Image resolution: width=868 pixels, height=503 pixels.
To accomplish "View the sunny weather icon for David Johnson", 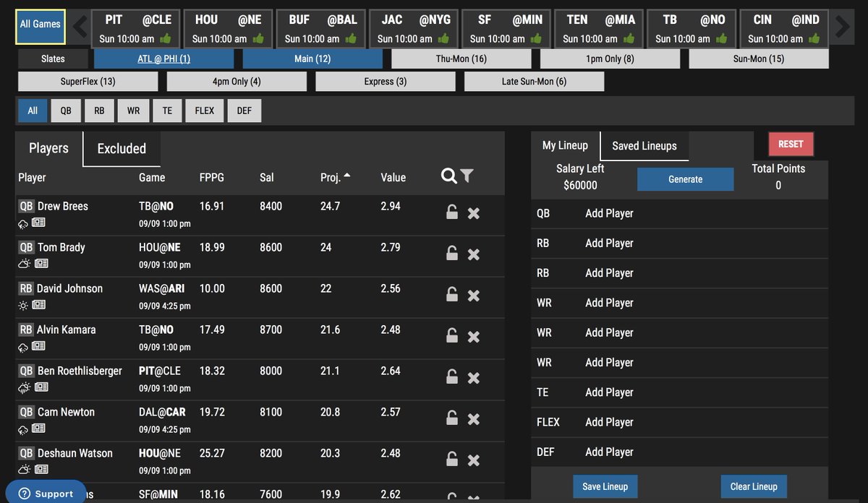I will 23,305.
